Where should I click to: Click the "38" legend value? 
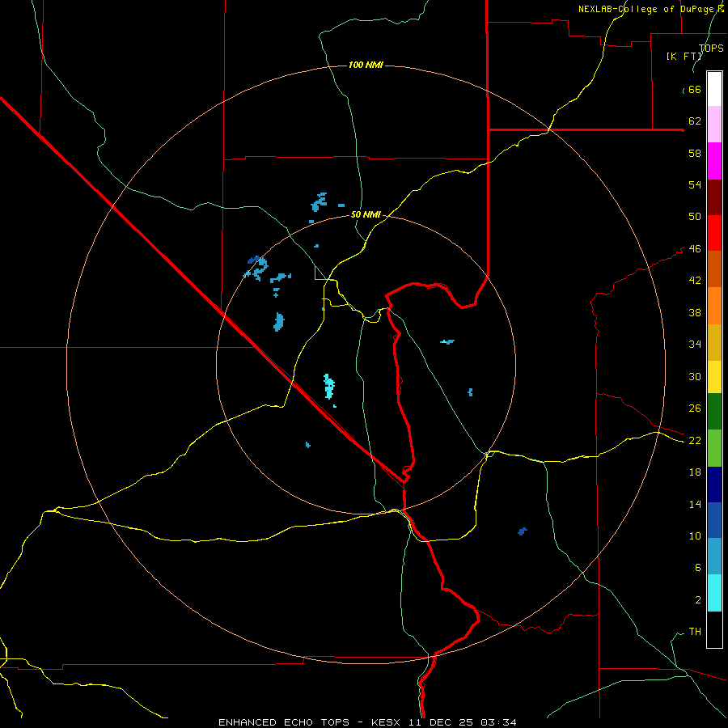point(695,312)
